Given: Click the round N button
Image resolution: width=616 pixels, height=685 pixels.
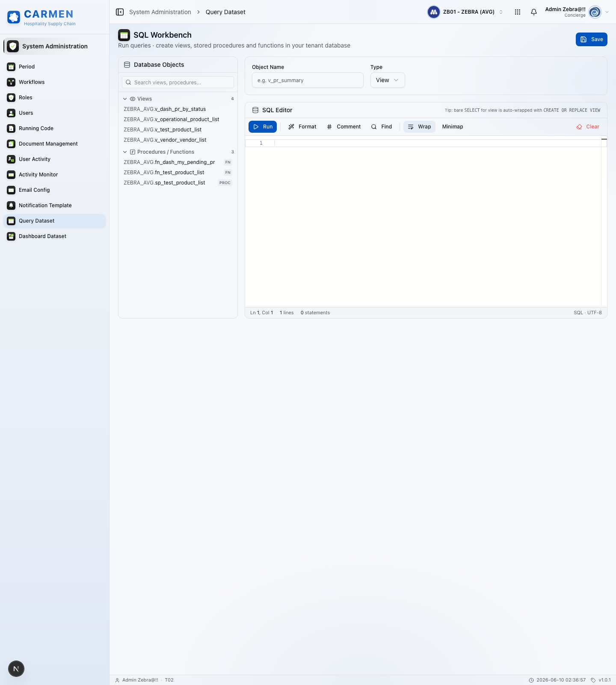Looking at the screenshot, I should pos(16,669).
